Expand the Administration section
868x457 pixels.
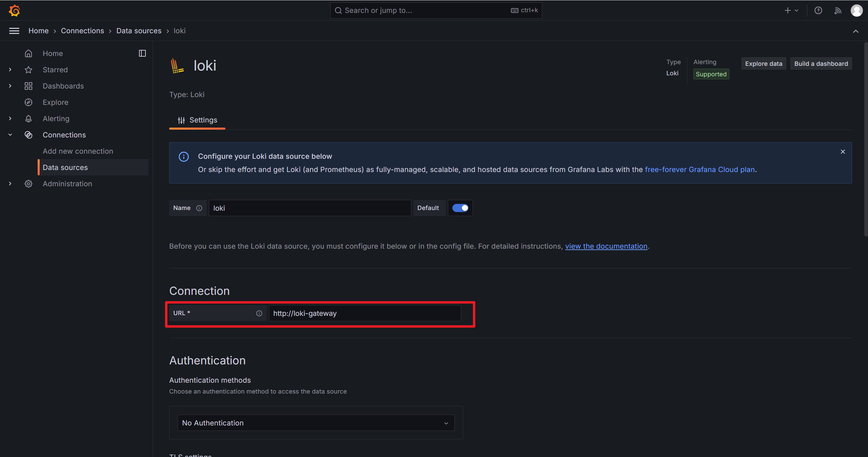click(x=10, y=184)
